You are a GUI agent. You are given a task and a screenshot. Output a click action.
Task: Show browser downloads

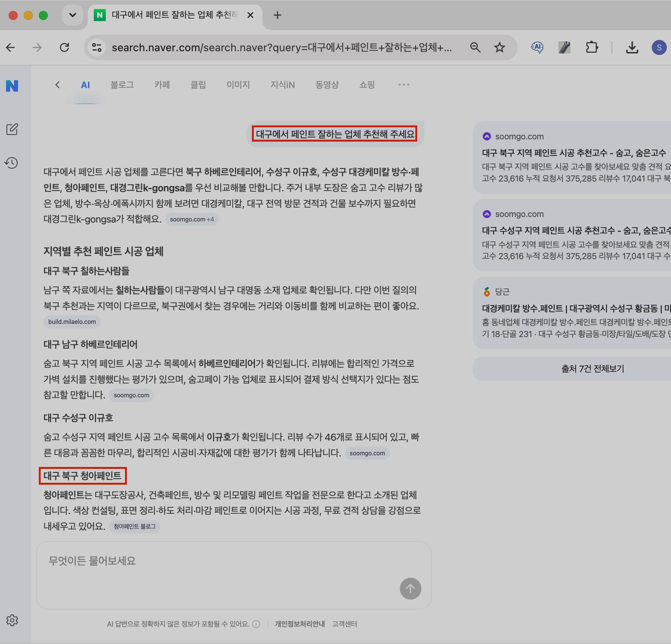632,47
